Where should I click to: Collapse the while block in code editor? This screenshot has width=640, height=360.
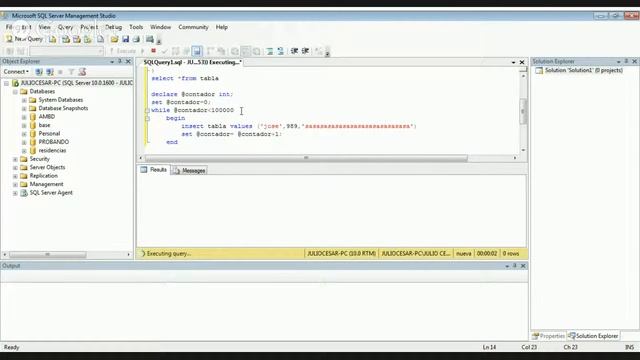[147, 110]
